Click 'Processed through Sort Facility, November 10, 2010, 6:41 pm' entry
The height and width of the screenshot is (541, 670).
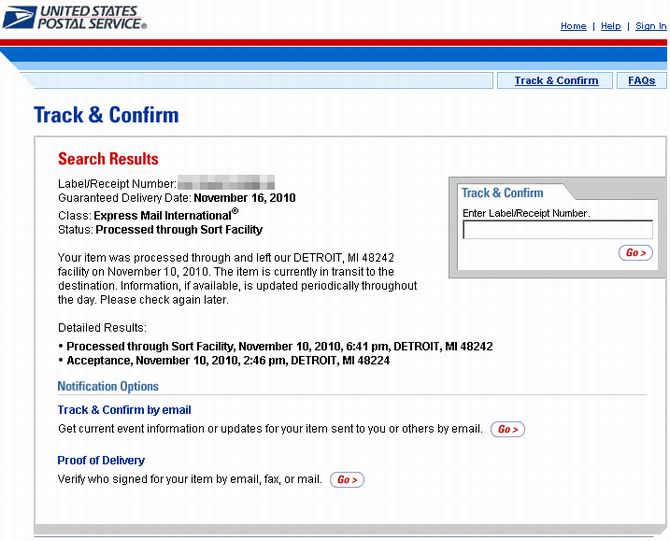279,346
